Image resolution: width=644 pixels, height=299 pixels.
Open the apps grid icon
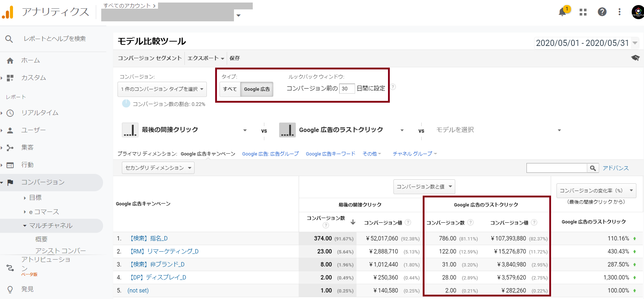click(583, 12)
